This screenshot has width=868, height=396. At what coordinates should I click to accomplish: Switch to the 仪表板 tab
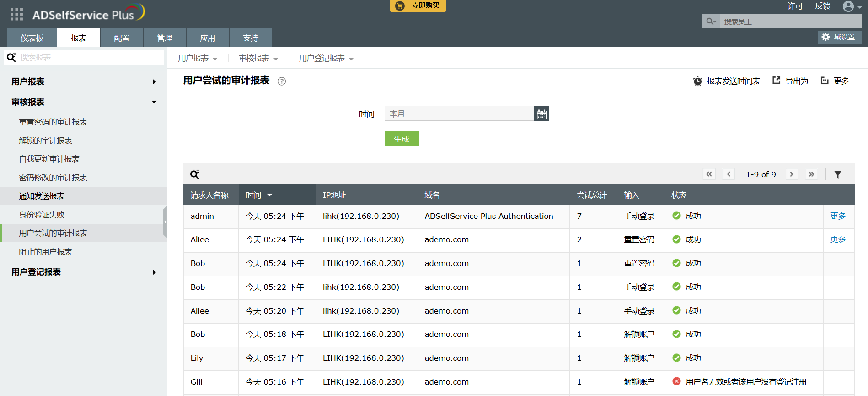click(32, 38)
